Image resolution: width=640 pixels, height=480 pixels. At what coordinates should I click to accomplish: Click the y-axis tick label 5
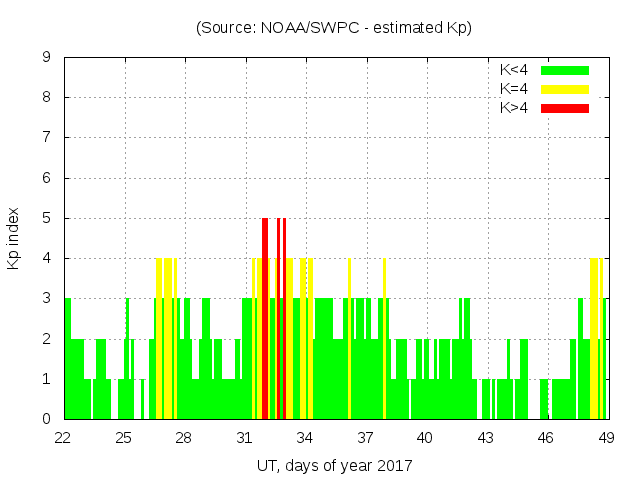tap(46, 218)
